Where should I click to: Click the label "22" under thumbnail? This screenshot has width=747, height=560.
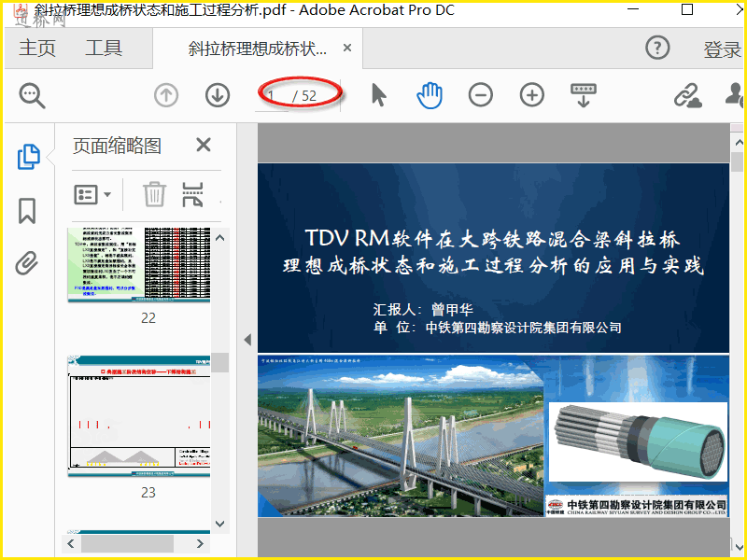pos(148,317)
